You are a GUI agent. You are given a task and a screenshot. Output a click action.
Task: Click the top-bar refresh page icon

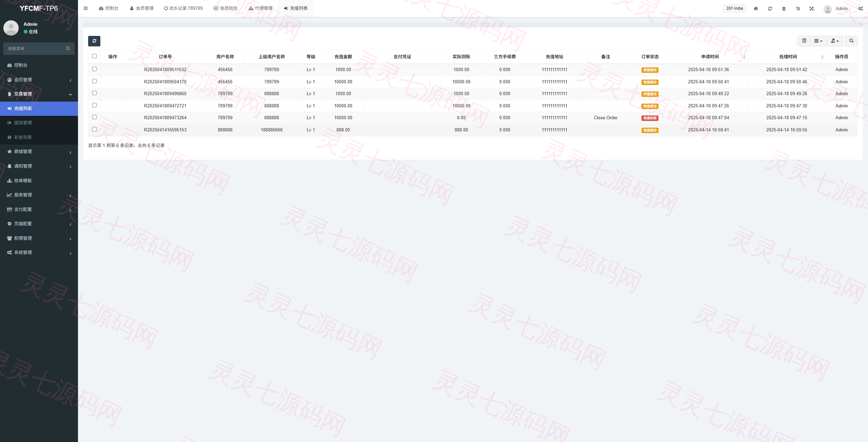point(770,8)
